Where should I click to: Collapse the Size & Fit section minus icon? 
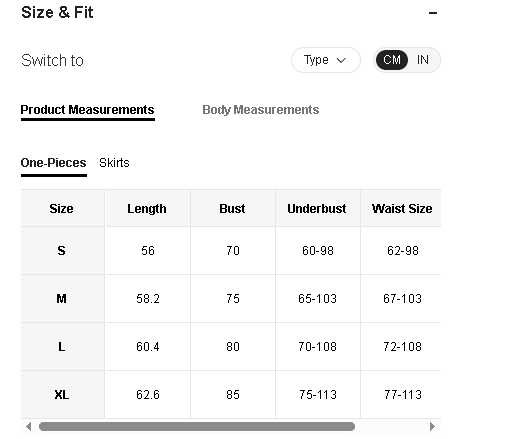point(432,13)
